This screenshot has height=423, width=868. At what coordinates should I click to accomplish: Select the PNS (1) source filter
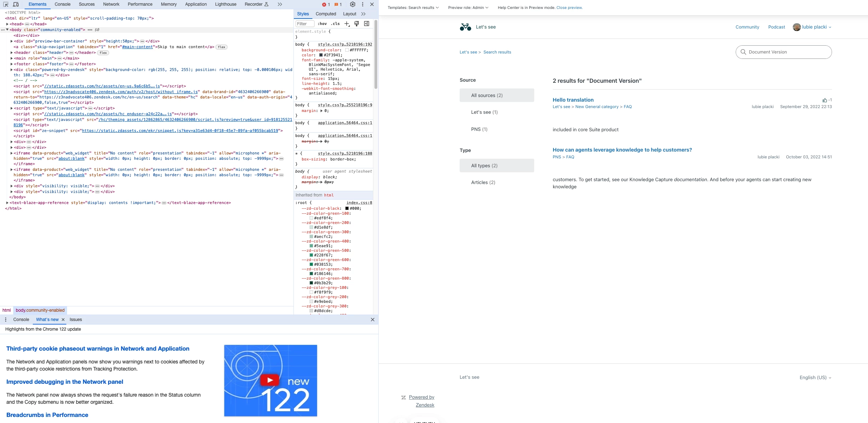point(479,129)
